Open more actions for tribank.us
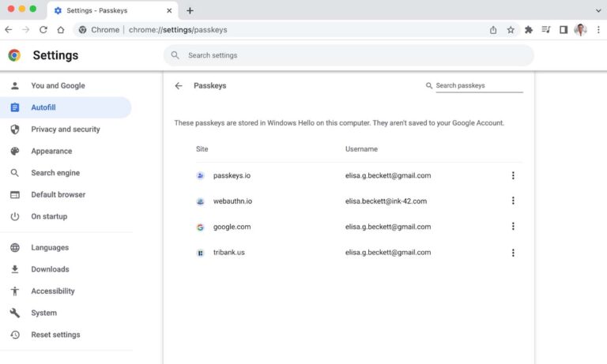 (513, 253)
